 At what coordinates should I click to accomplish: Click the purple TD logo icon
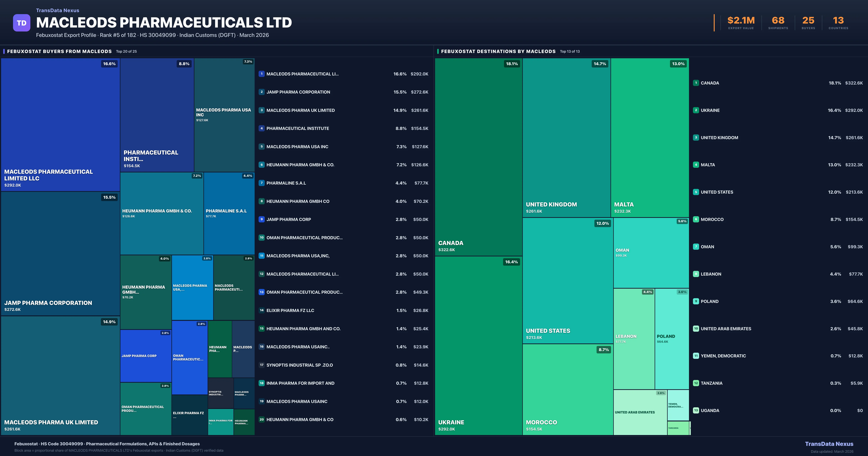tap(22, 23)
